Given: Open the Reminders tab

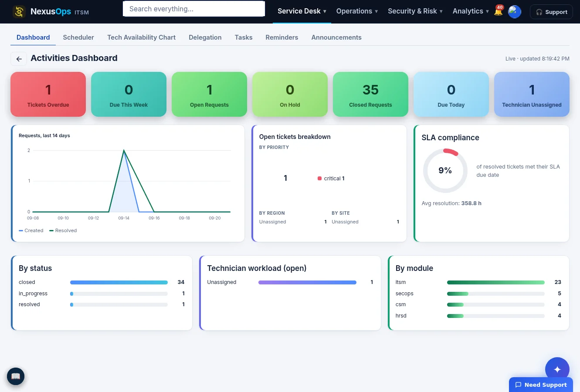Looking at the screenshot, I should pyautogui.click(x=282, y=37).
